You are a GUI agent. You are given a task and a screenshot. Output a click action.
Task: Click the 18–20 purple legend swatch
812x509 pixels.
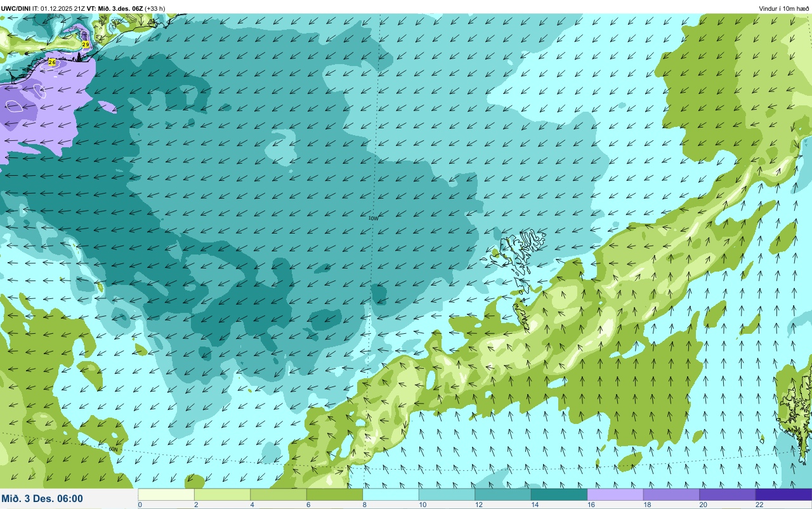(671, 494)
